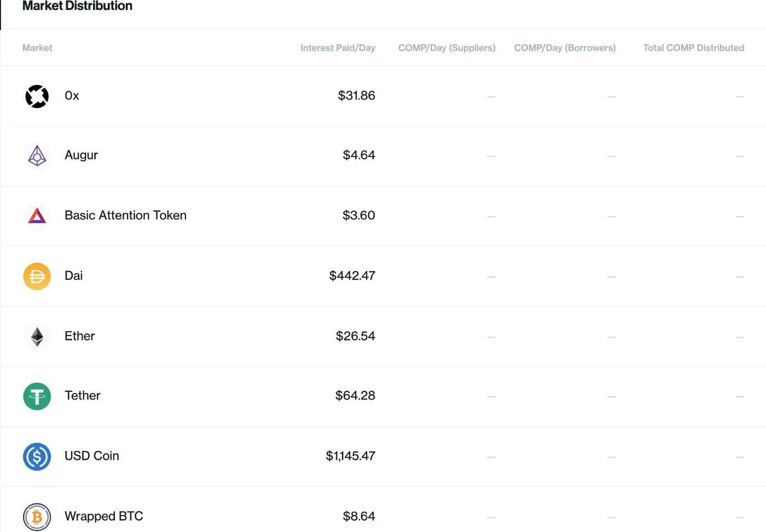Click the Ether interest value $26.54

pyautogui.click(x=355, y=336)
